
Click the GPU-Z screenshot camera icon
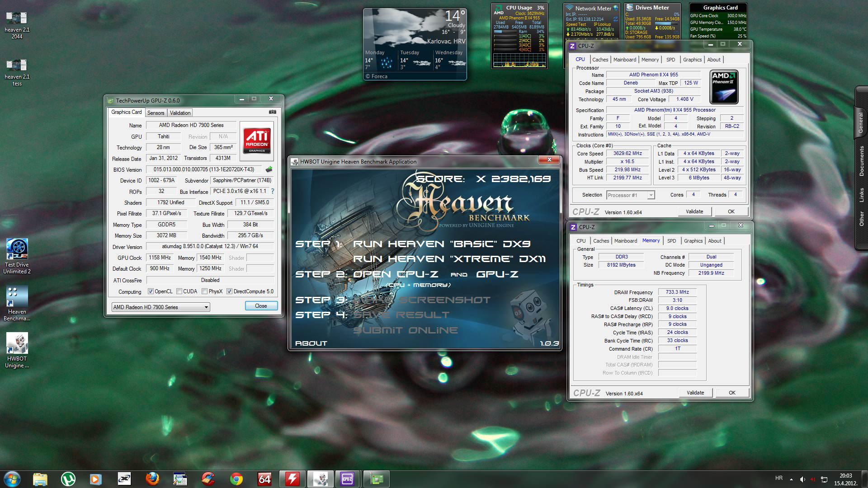[272, 112]
